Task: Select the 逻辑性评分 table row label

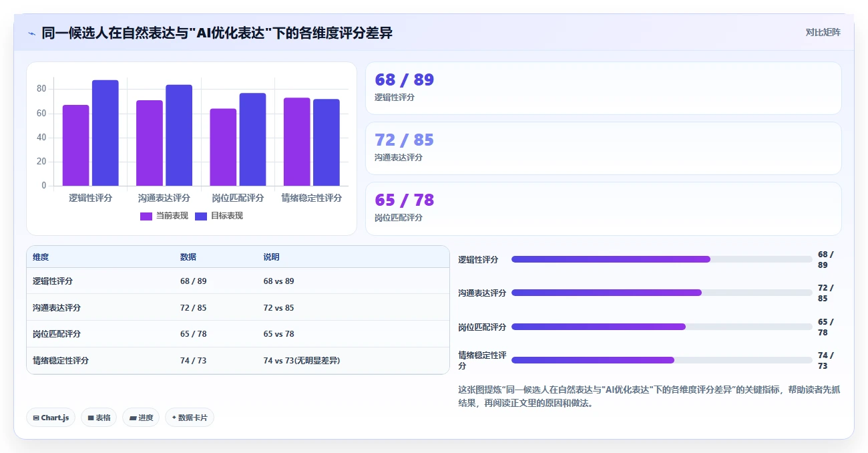Action: pyautogui.click(x=53, y=281)
